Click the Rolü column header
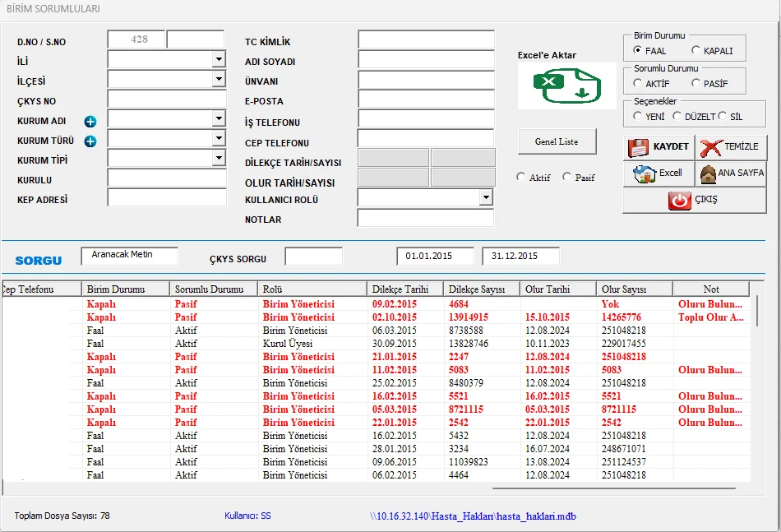 pyautogui.click(x=312, y=289)
